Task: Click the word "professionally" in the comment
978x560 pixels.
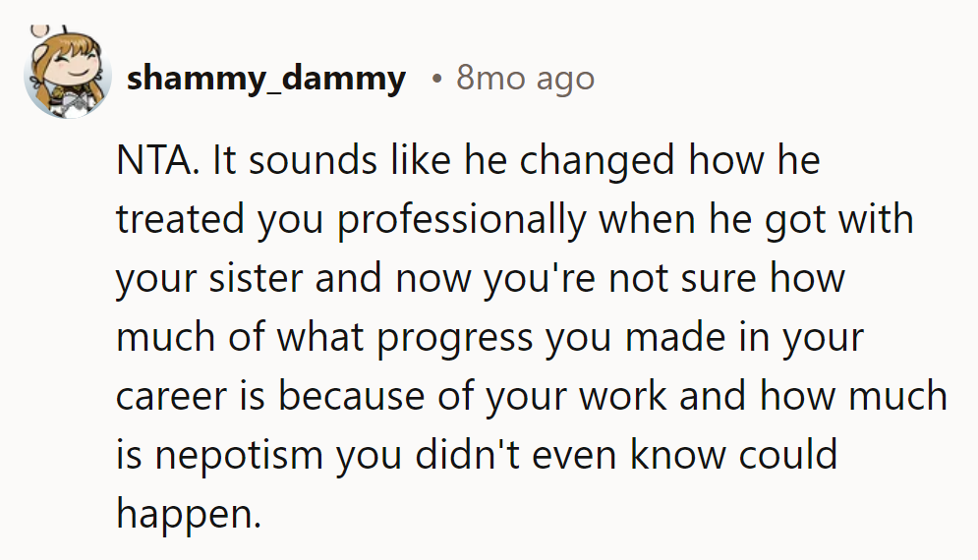Action: (x=460, y=220)
